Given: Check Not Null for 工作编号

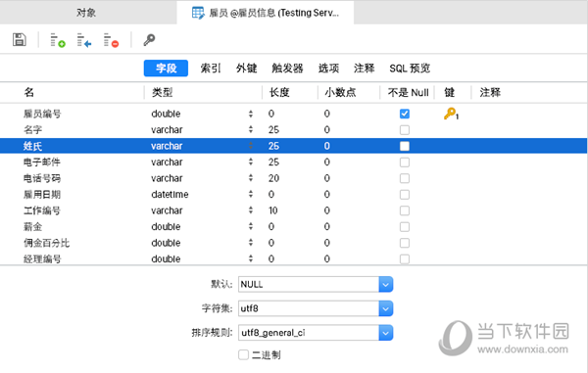Looking at the screenshot, I should (404, 210).
